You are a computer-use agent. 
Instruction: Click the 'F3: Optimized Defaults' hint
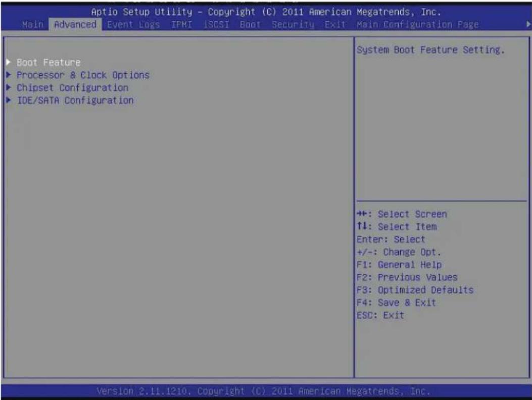[x=415, y=290]
